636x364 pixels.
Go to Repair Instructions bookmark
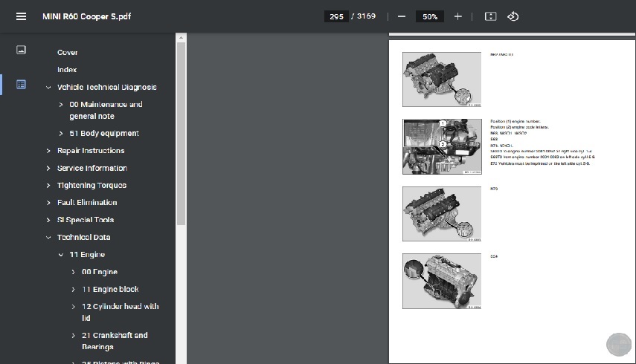click(x=91, y=151)
